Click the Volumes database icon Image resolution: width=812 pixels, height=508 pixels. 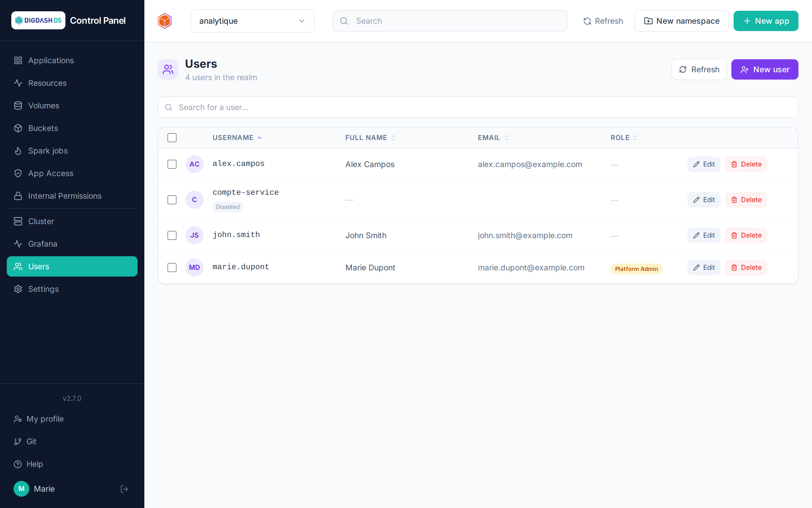(18, 106)
